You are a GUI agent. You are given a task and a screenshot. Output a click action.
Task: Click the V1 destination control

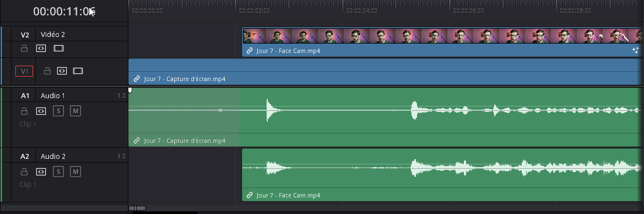[x=24, y=71]
